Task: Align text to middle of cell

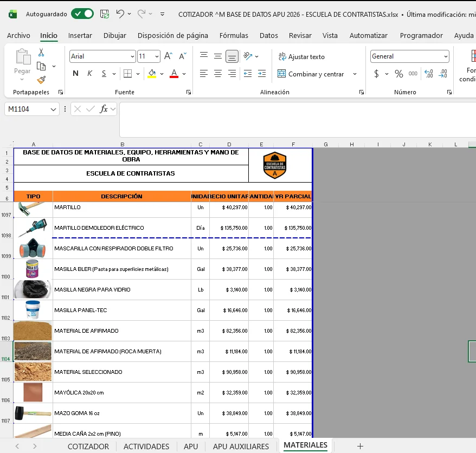Action: [x=217, y=56]
